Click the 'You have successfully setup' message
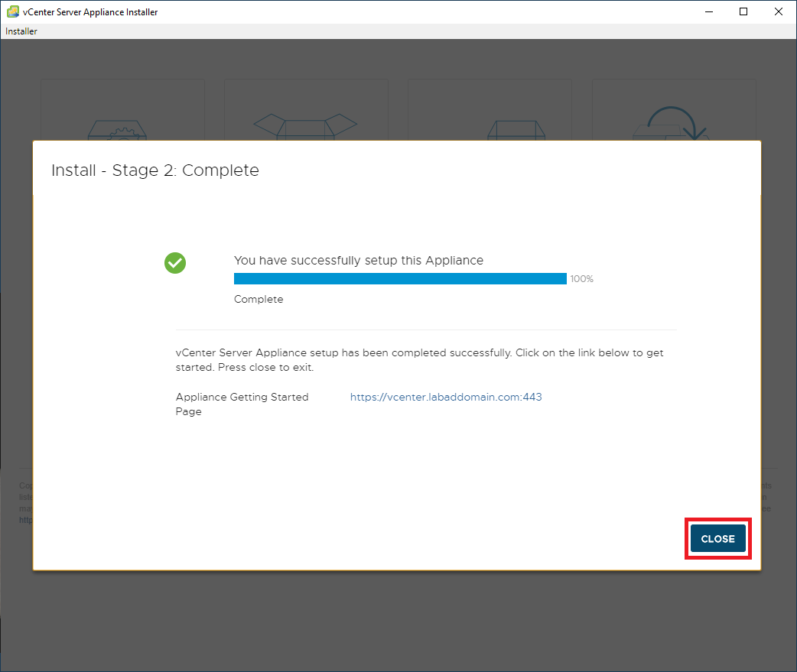 pyautogui.click(x=358, y=260)
